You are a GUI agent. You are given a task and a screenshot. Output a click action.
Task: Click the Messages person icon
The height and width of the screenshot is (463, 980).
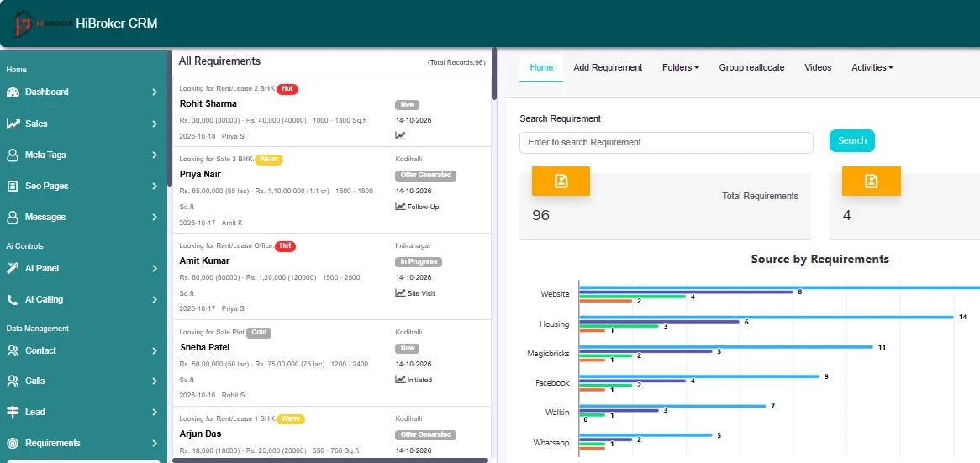tap(13, 218)
